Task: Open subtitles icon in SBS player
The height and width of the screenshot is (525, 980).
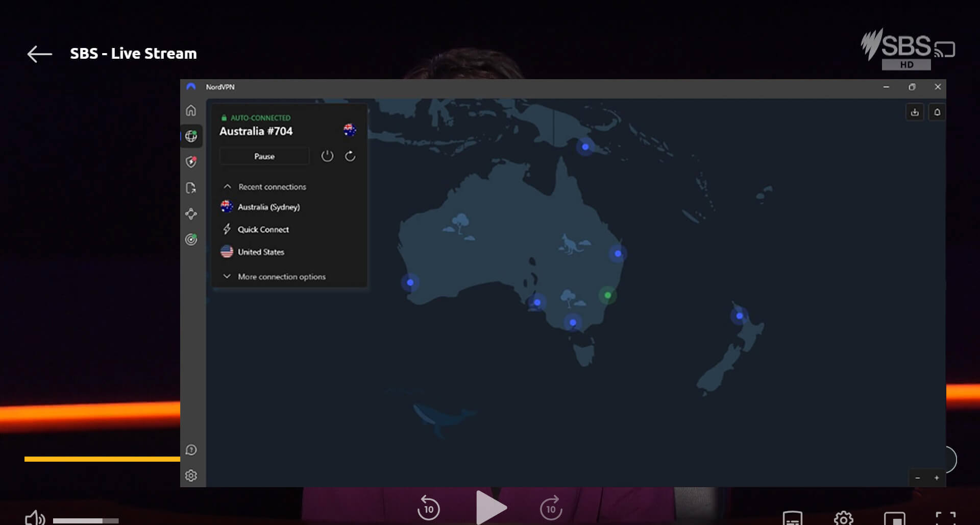Action: 793,518
